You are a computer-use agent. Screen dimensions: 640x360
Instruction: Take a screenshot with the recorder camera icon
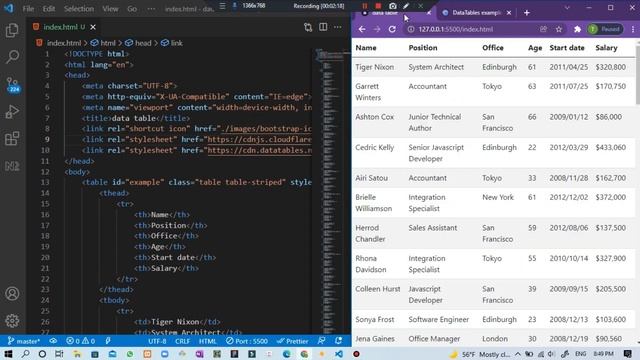[x=392, y=6]
